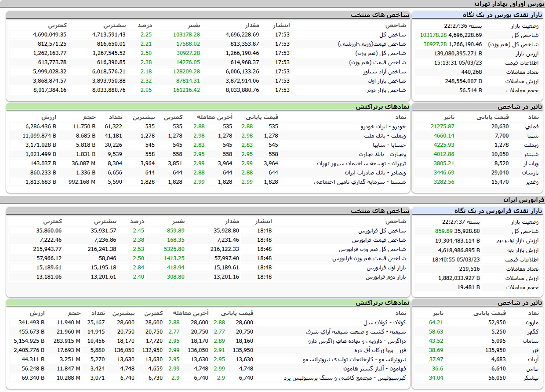Click index name "شاخص قيمت(وزني-ارزشي)"

click(x=372, y=44)
